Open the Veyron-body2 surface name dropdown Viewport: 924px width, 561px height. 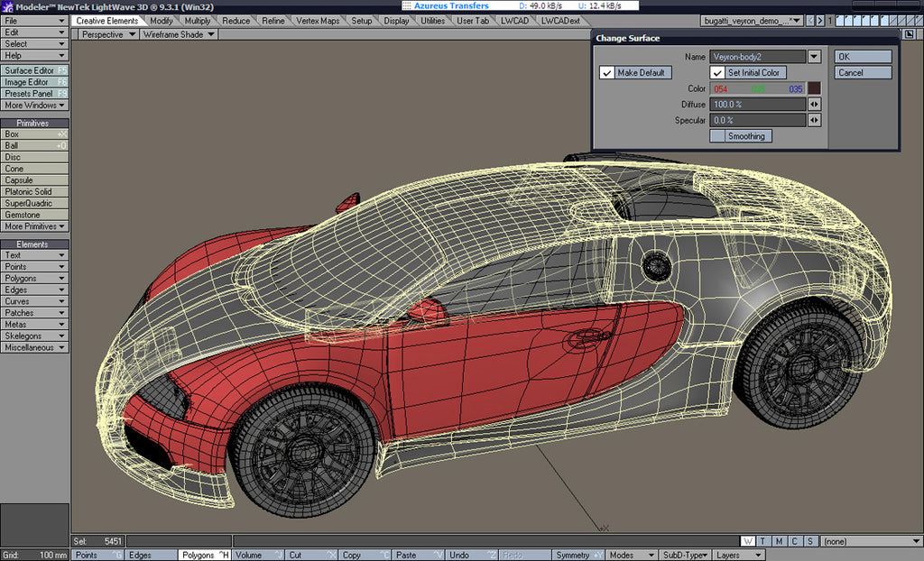point(813,56)
